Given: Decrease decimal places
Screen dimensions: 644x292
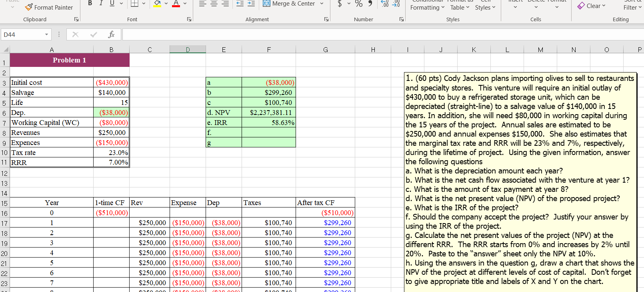Looking at the screenshot, I should (396, 3).
